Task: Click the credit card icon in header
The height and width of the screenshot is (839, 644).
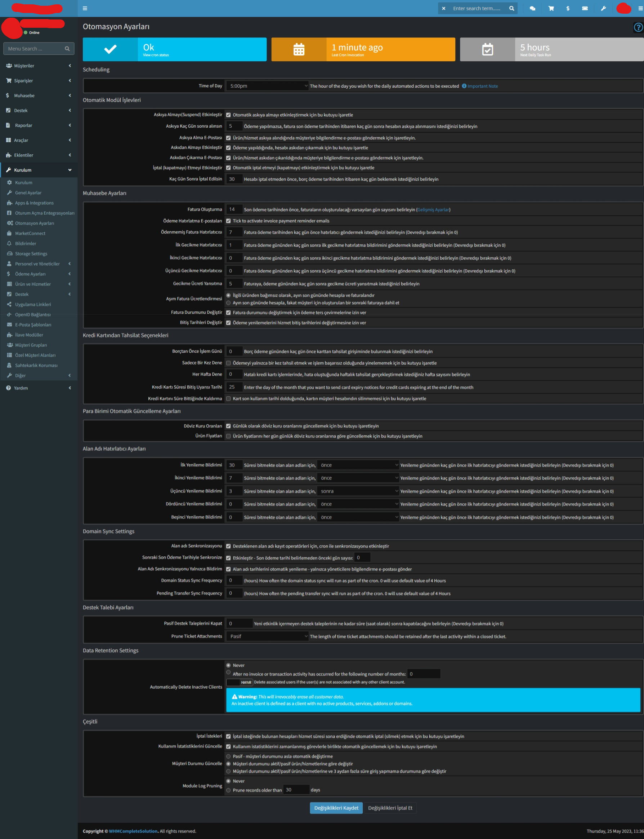Action: click(x=585, y=8)
